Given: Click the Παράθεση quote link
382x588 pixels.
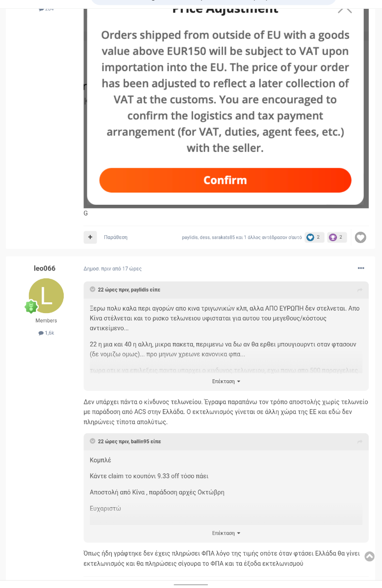Looking at the screenshot, I should [x=116, y=237].
